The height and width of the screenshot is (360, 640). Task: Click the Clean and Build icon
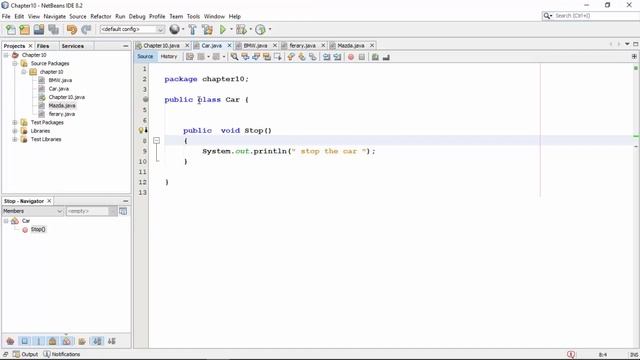[207, 29]
